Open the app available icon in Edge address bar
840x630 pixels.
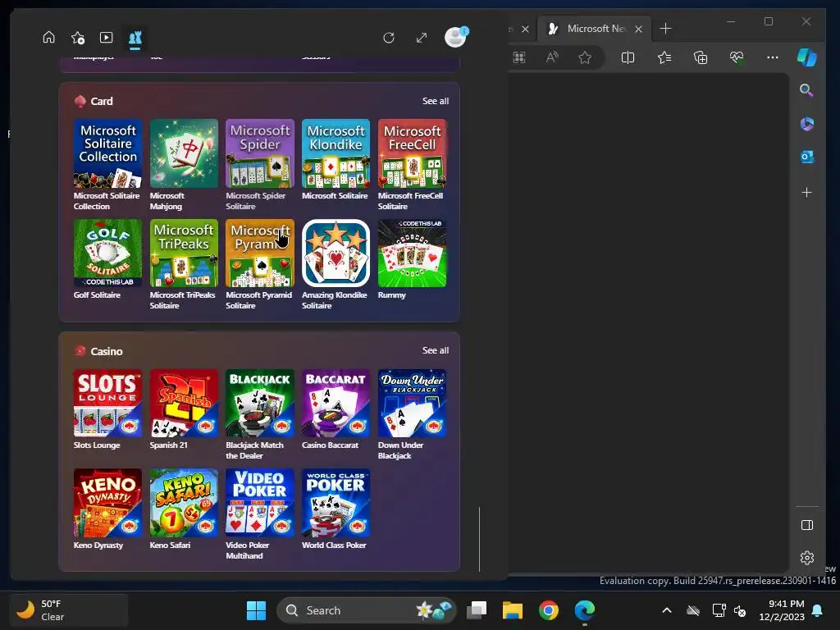pyautogui.click(x=519, y=57)
